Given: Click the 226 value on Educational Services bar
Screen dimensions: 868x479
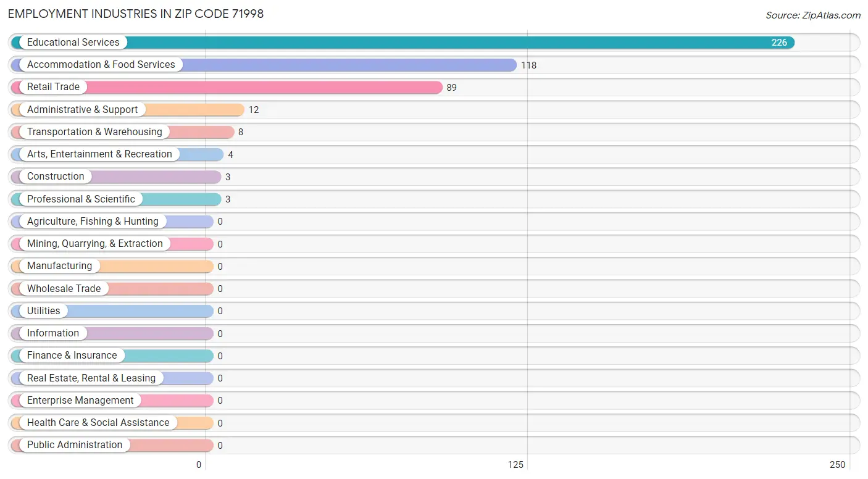Looking at the screenshot, I should click(779, 43).
